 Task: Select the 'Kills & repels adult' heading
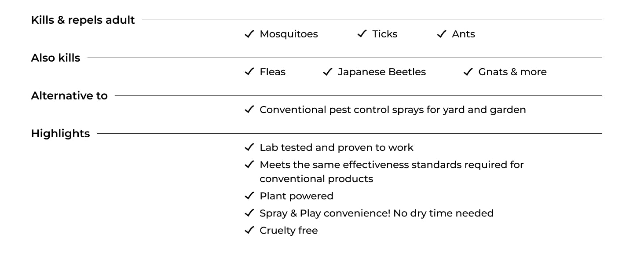83,20
